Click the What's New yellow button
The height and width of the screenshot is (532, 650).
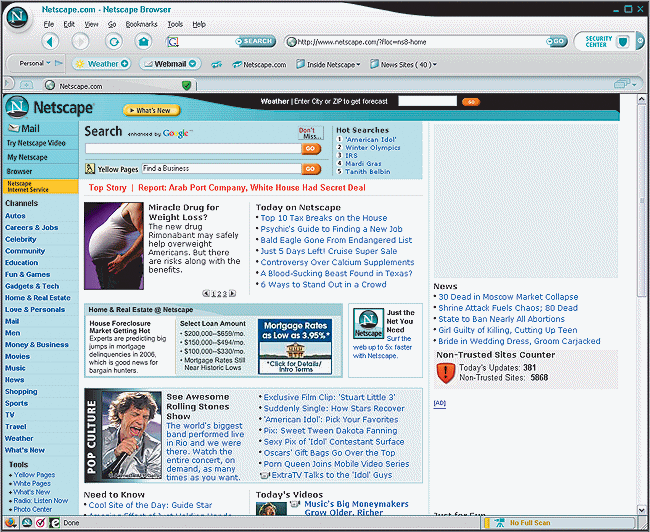152,110
